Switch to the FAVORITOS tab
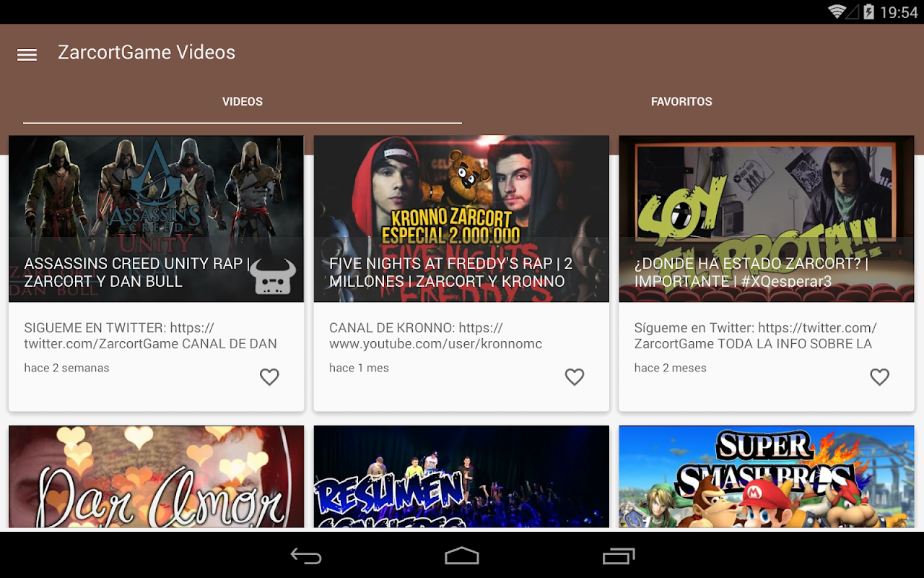The height and width of the screenshot is (578, 924). [681, 102]
